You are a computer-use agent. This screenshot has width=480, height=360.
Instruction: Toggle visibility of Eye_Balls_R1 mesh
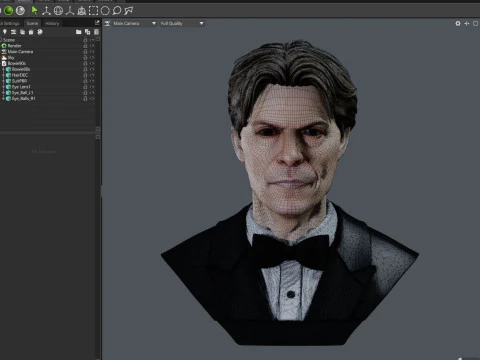(x=92, y=99)
